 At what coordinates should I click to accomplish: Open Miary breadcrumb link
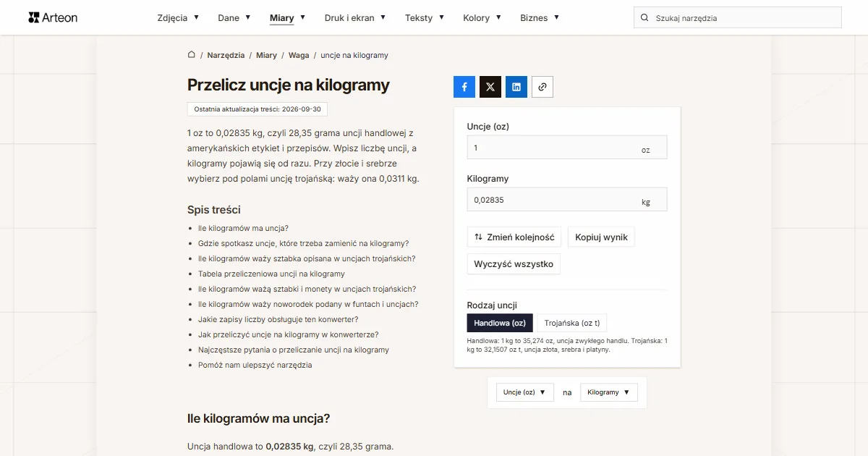(266, 55)
